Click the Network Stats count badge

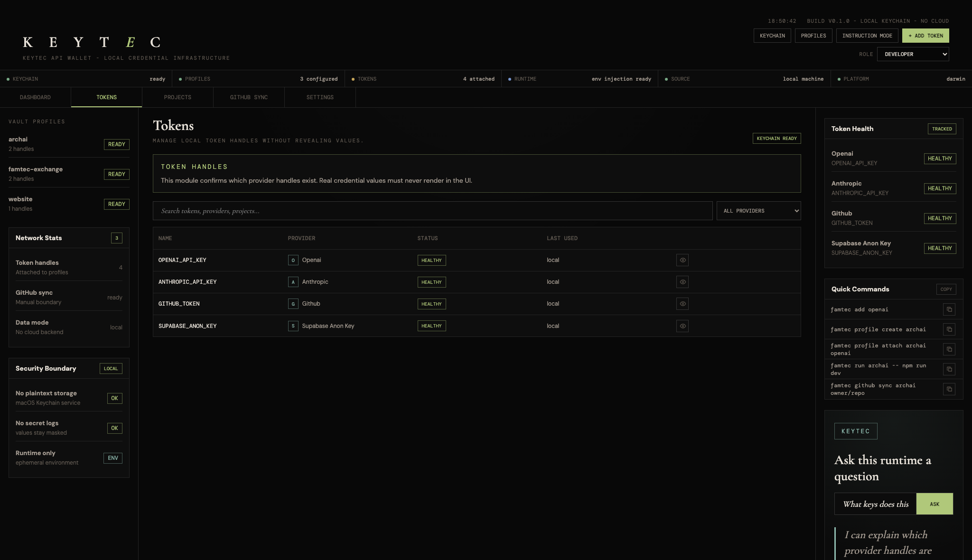(116, 238)
